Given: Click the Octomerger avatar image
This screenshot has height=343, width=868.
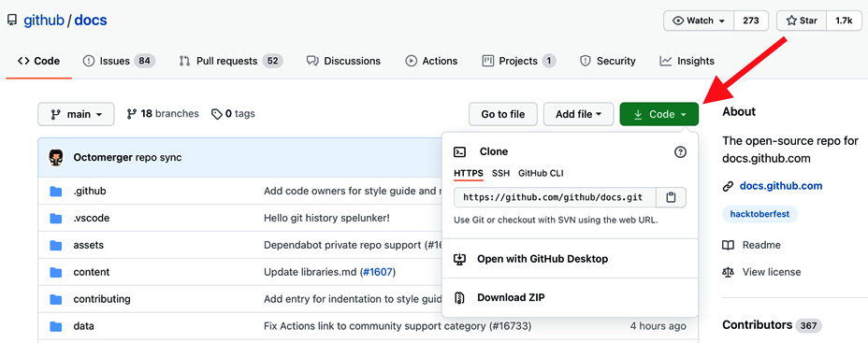Looking at the screenshot, I should coord(56,157).
